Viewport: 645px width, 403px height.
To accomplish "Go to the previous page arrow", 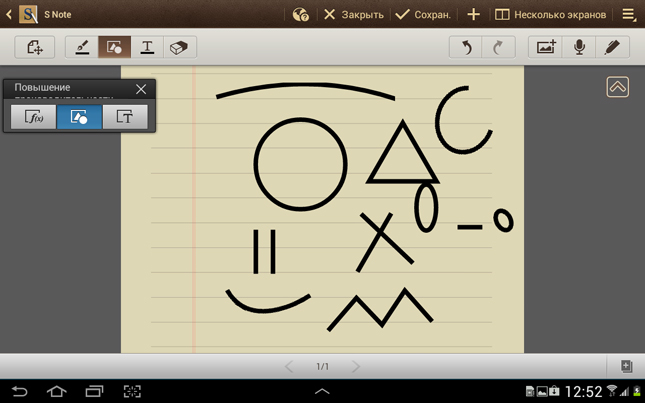I will [x=289, y=366].
